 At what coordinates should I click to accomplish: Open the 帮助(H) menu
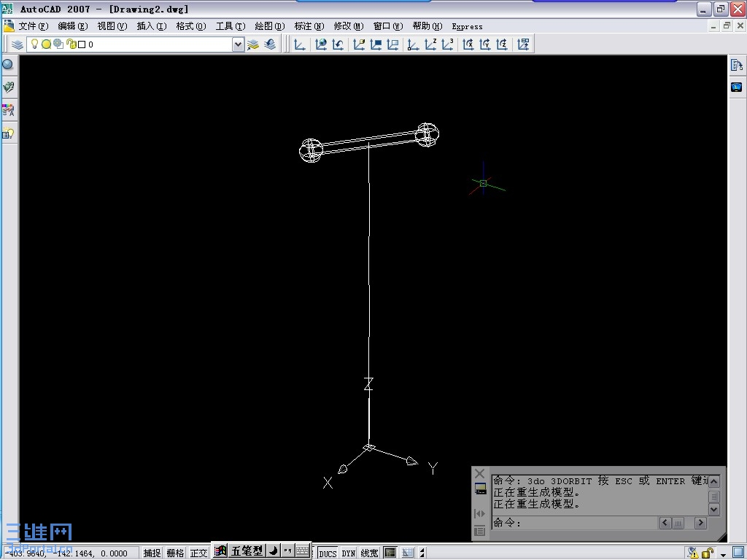coord(427,26)
